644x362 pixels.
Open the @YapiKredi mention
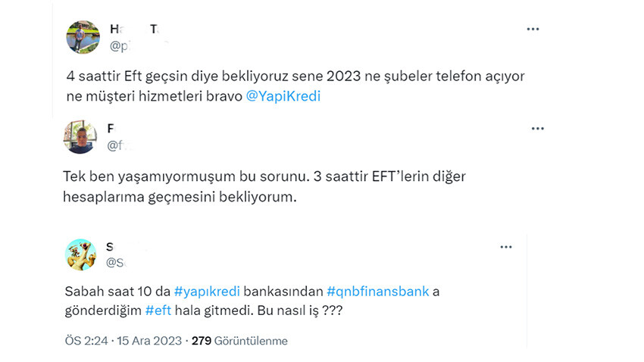pos(284,98)
